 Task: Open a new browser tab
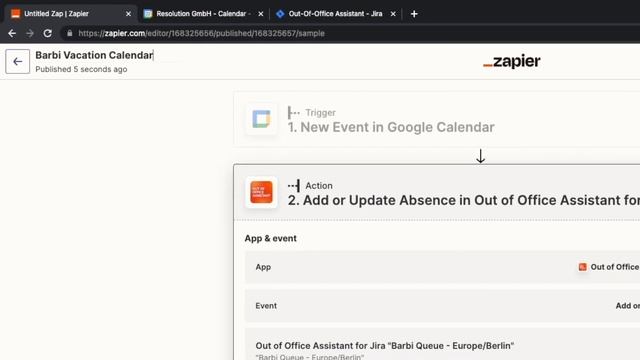pyautogui.click(x=414, y=14)
